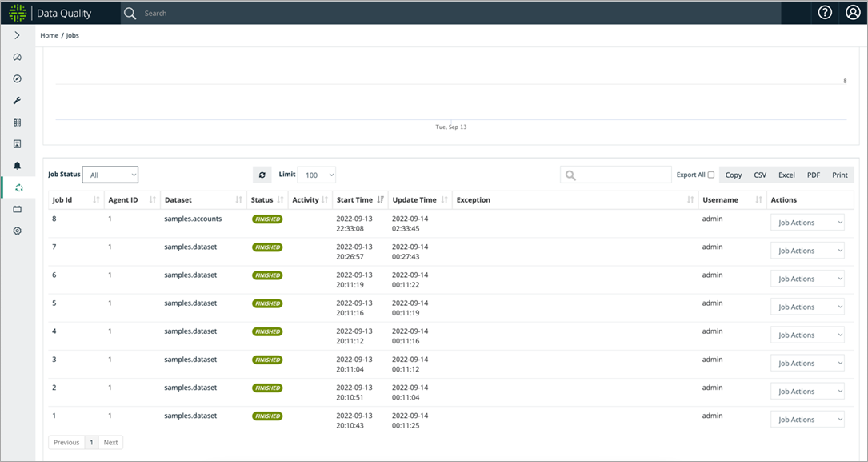Click the search magnifier icon in top bar

[130, 14]
